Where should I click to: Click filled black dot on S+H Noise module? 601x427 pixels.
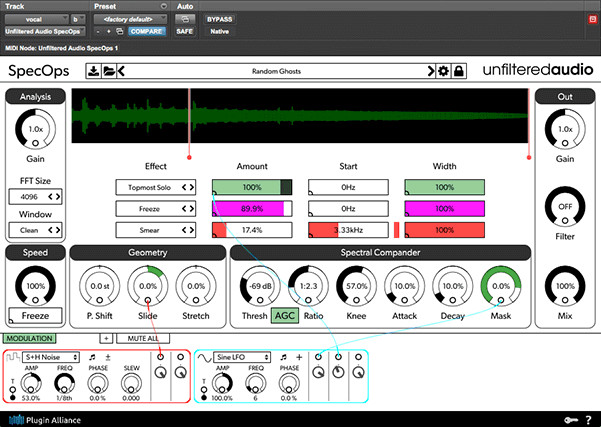tap(13, 397)
